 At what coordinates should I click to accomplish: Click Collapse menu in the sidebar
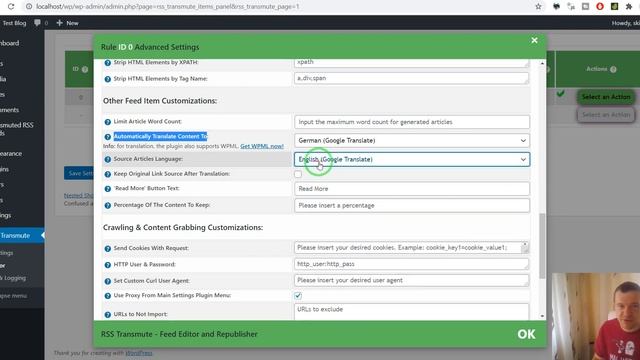[13, 296]
